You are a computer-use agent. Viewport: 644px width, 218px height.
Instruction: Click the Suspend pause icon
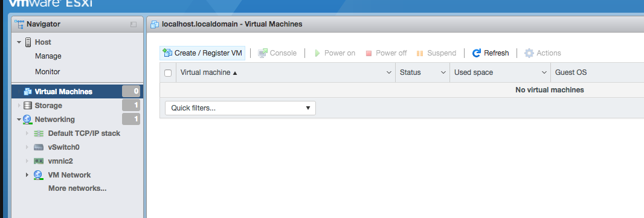point(420,53)
